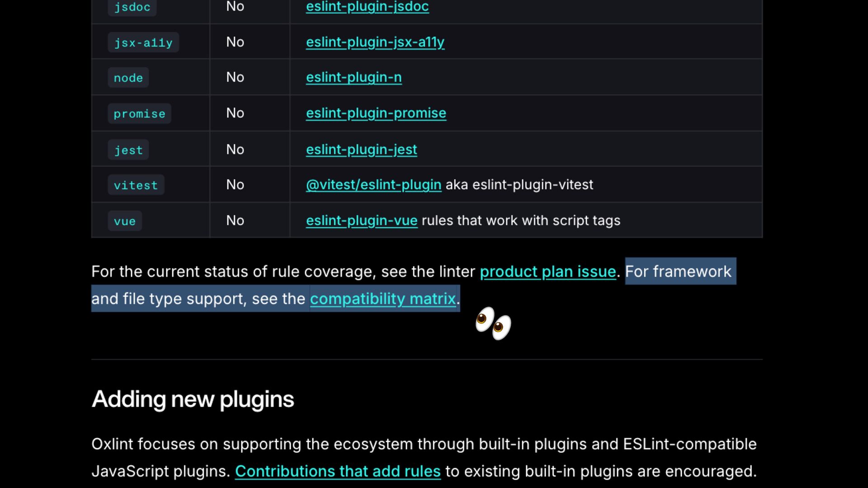Click the Adding new plugins heading
Viewport: 868px width, 488px height.
click(193, 399)
